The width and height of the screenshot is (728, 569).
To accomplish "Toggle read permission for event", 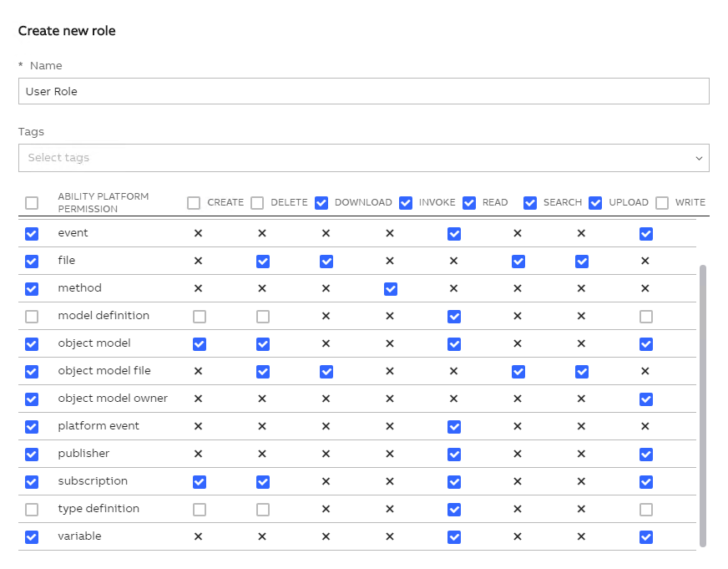I will (454, 234).
